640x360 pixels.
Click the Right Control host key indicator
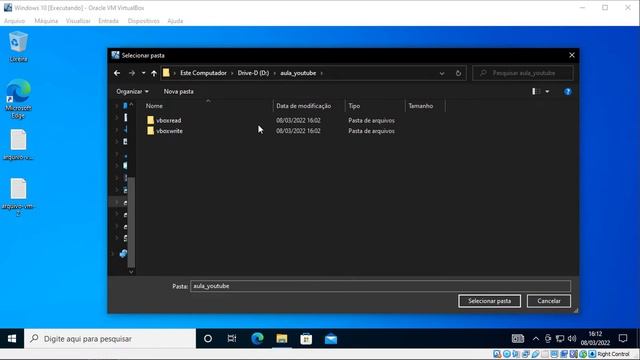coord(613,354)
